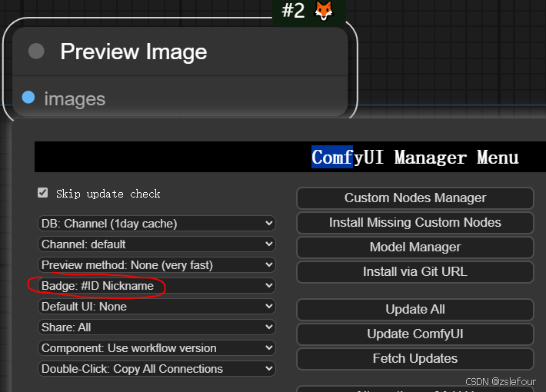Screen dimensions: 546x392
Task: Toggle the Skip update check checkbox
Action: tap(43, 193)
